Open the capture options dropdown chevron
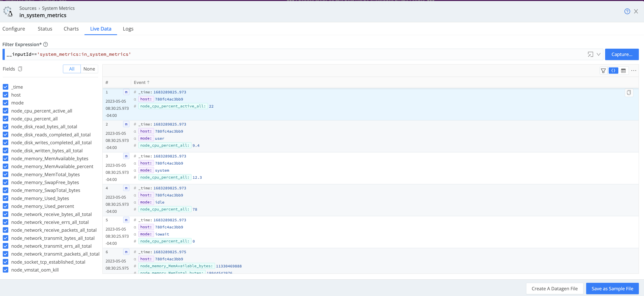This screenshot has height=296, width=644. pos(599,54)
